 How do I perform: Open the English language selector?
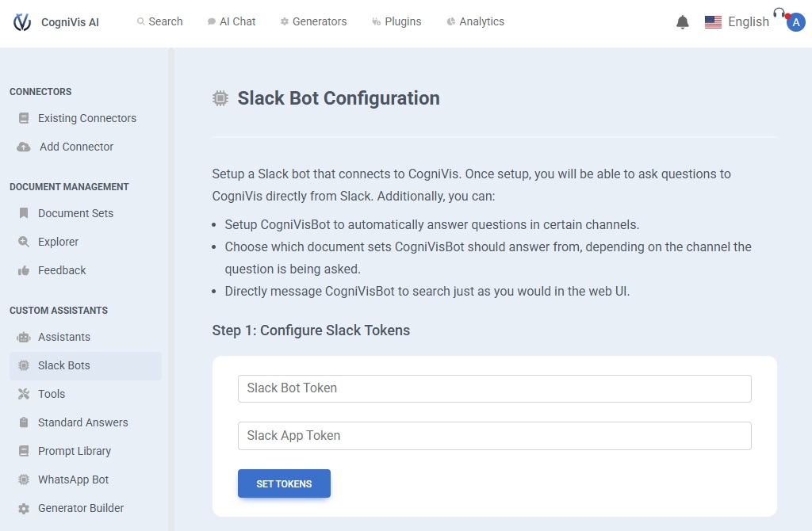737,22
